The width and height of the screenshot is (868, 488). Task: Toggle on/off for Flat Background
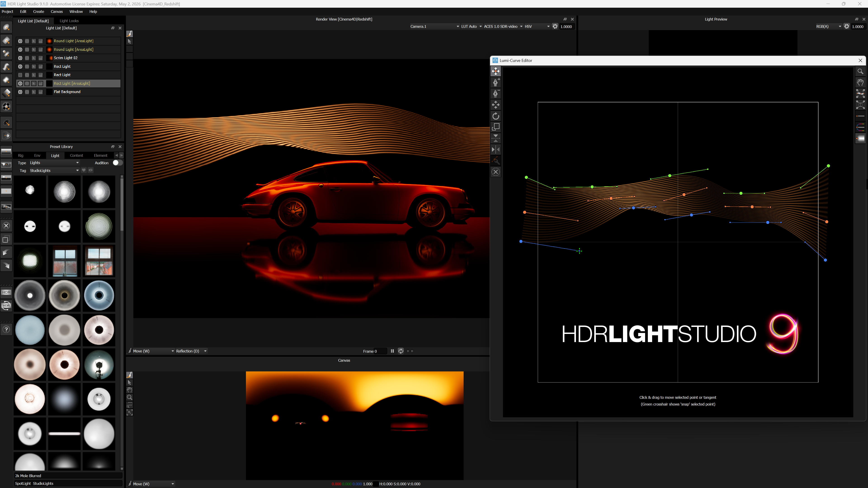click(x=20, y=92)
